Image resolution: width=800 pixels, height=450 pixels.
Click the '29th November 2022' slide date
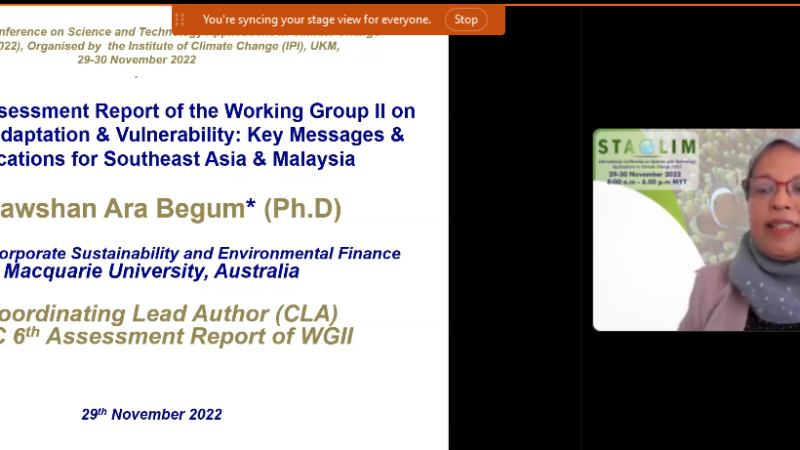(152, 414)
